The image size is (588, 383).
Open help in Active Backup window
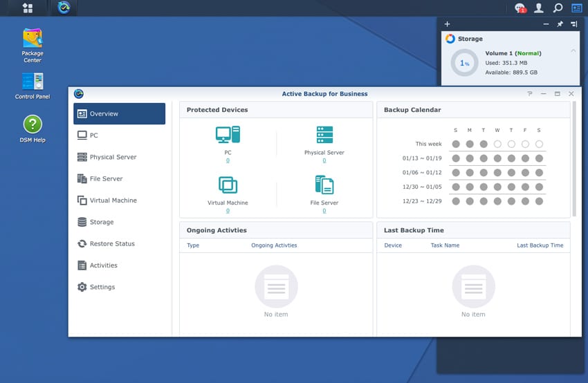tap(529, 94)
